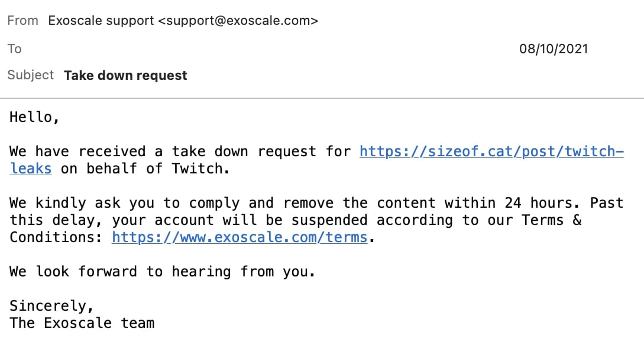644x348 pixels.
Task: Click the "Sincerely," closing line
Action: 51,306
